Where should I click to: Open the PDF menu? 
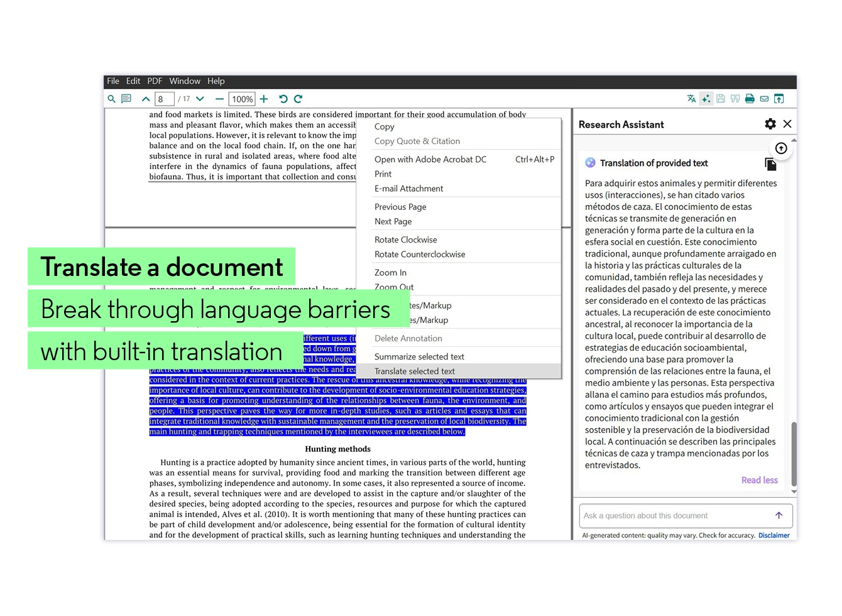pos(155,81)
